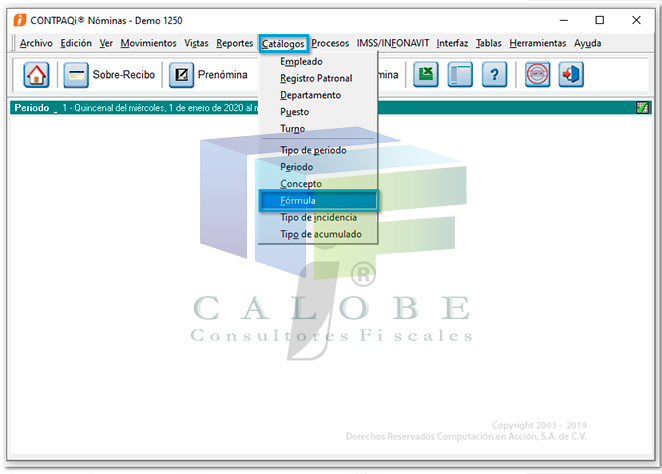
Task: Close the CONTPAQi Nóminas window
Action: tap(636, 20)
